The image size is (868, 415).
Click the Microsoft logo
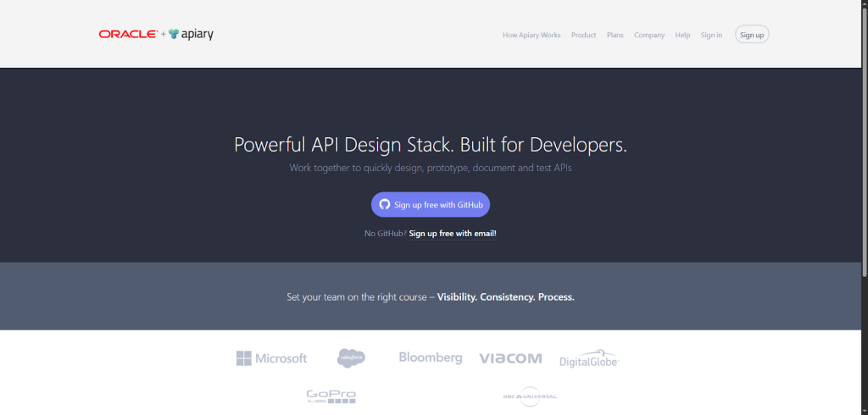(271, 358)
